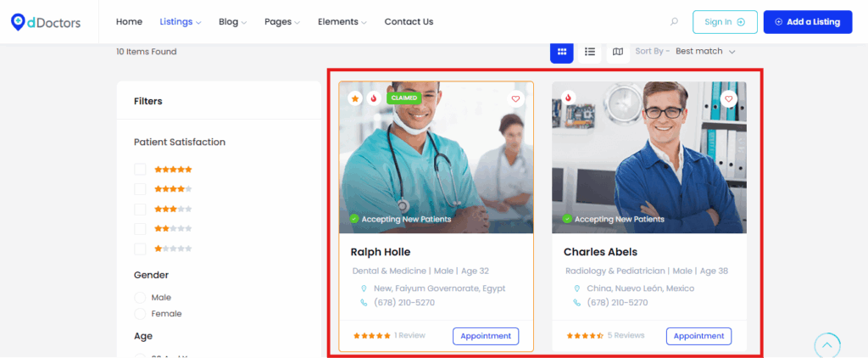
Task: Click the Radiology & Pediatrician specialty text
Action: pos(615,271)
